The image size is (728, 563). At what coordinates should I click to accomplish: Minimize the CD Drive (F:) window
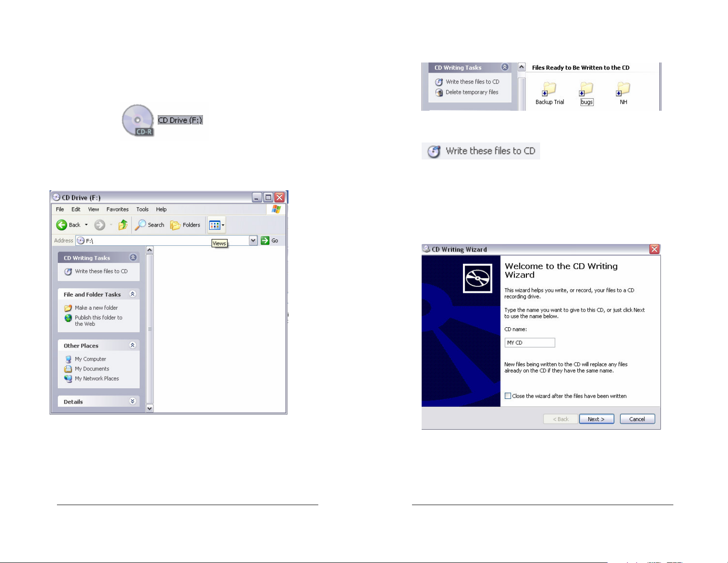[x=257, y=198]
